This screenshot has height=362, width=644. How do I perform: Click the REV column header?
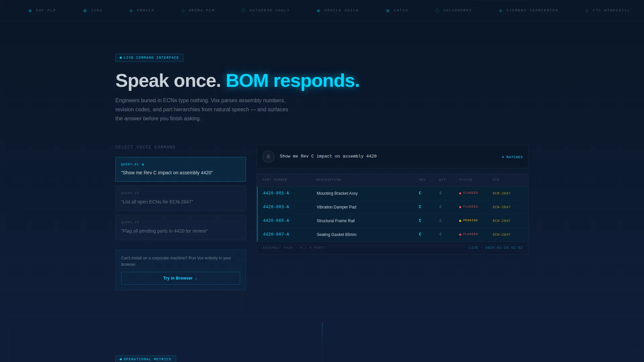(x=422, y=180)
